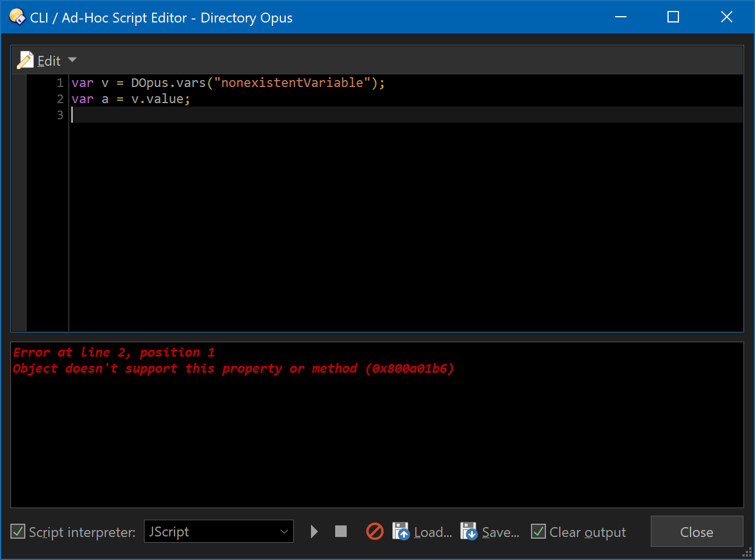This screenshot has height=560, width=755.
Task: Click the Save... button label
Action: pyautogui.click(x=501, y=532)
